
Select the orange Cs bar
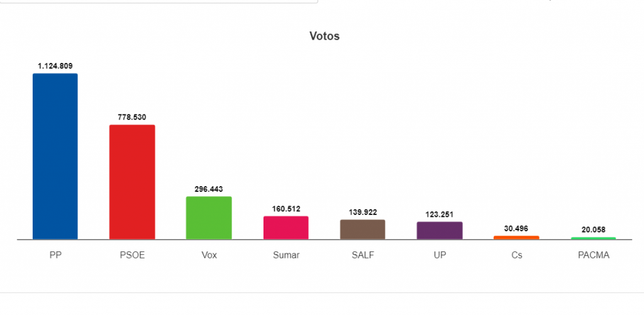[x=516, y=238]
